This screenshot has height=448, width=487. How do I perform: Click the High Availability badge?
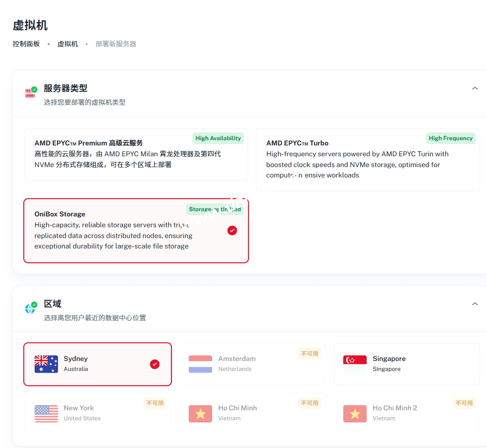click(218, 139)
